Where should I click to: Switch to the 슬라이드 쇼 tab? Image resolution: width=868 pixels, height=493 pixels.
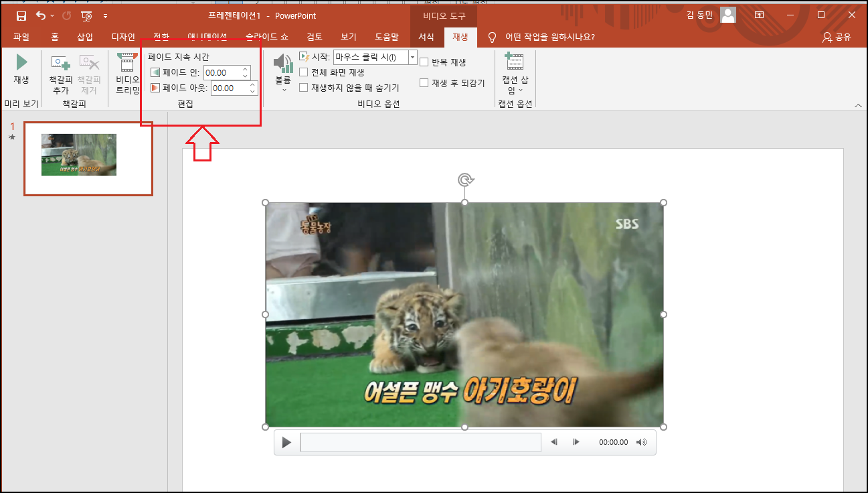[267, 37]
